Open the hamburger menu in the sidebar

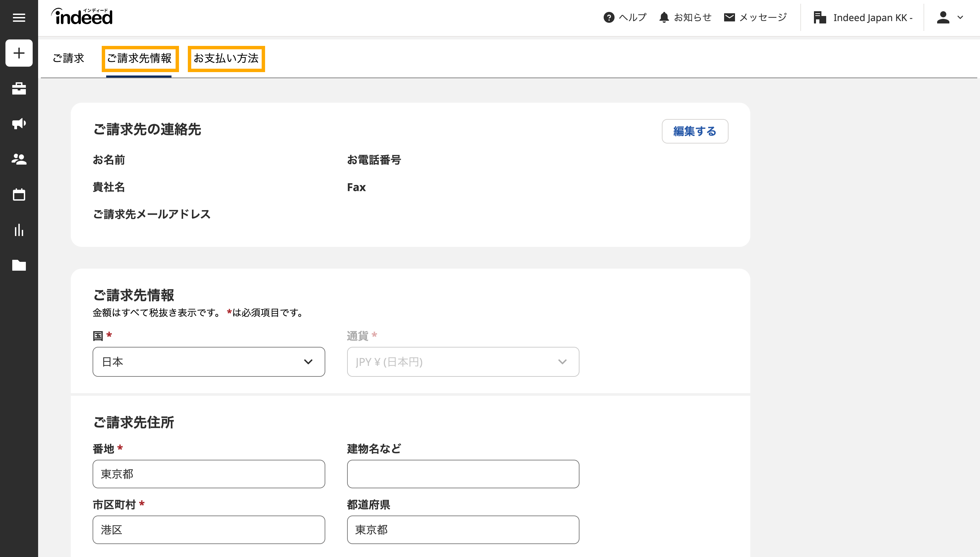(19, 18)
